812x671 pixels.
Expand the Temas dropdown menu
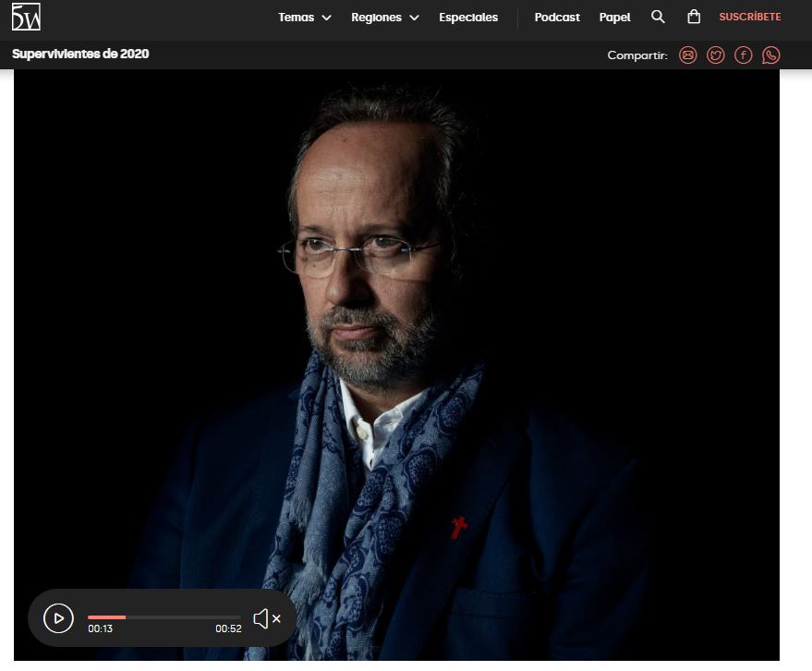[x=304, y=18]
